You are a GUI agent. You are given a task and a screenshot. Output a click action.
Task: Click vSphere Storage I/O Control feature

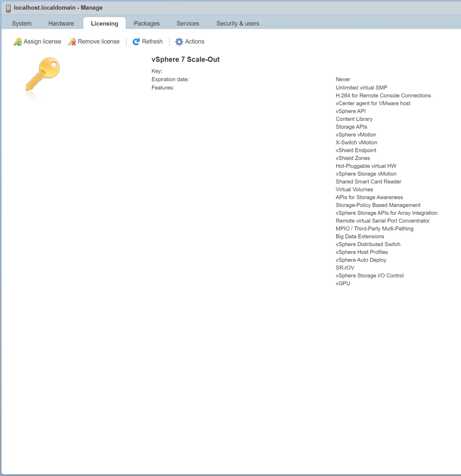pos(369,276)
